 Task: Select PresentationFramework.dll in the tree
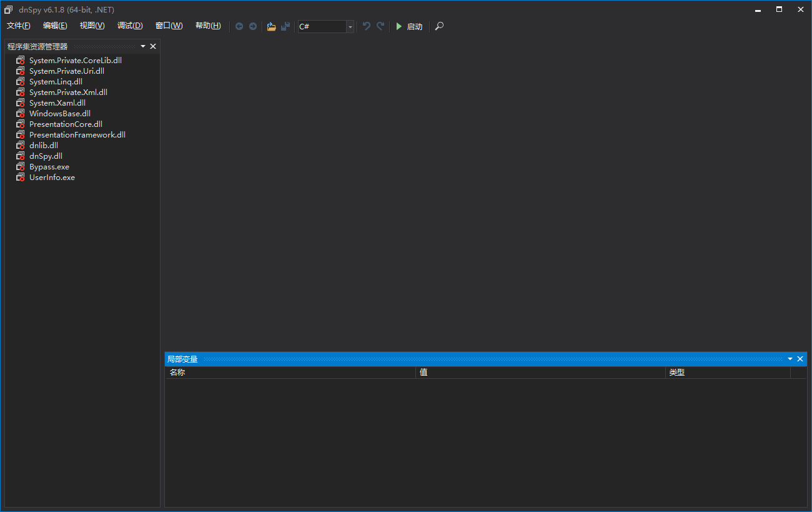coord(77,135)
